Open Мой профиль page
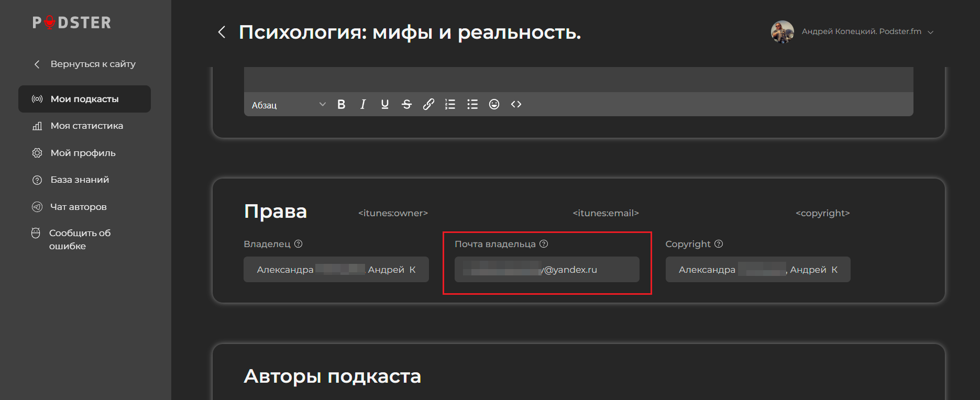This screenshot has height=400, width=980. 84,153
